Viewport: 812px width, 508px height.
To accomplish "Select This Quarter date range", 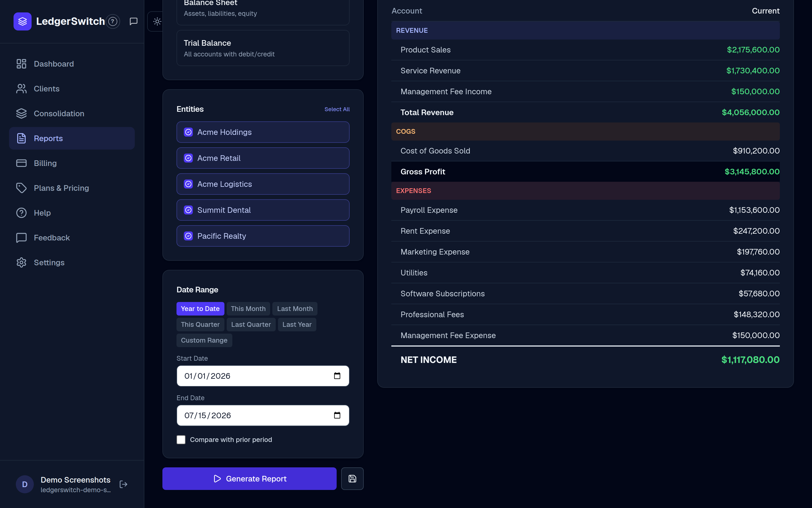I will click(200, 325).
